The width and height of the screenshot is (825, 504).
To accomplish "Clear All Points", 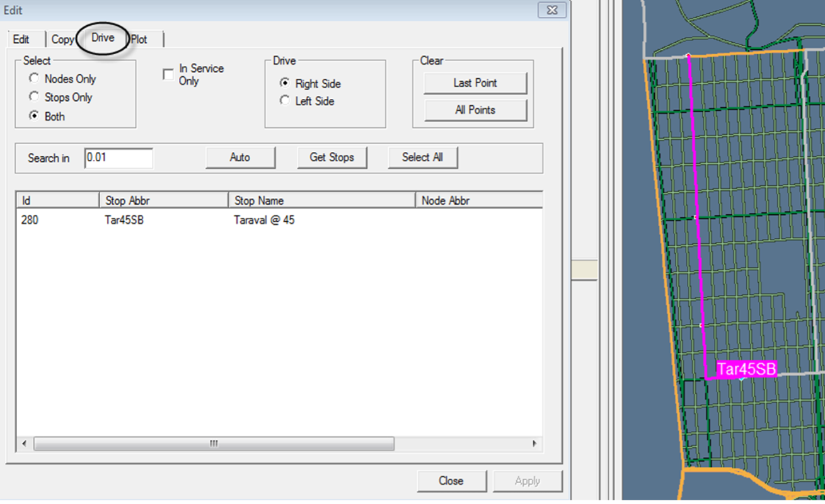I will (475, 110).
